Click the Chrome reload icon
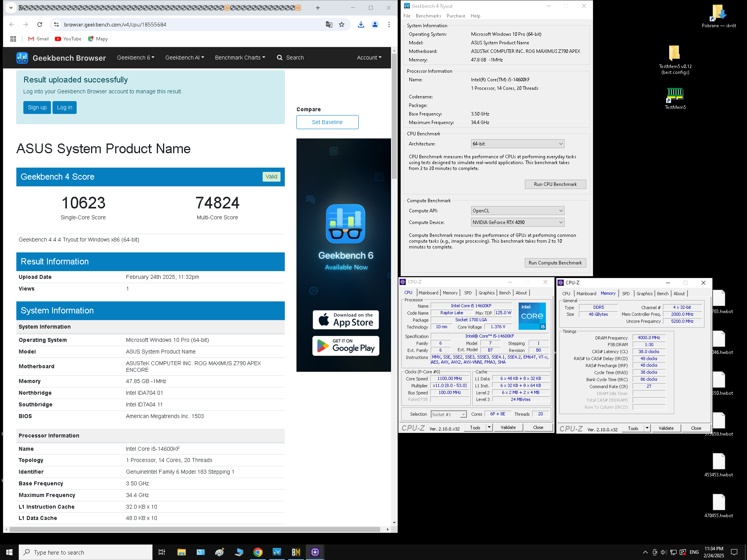 (x=40, y=24)
